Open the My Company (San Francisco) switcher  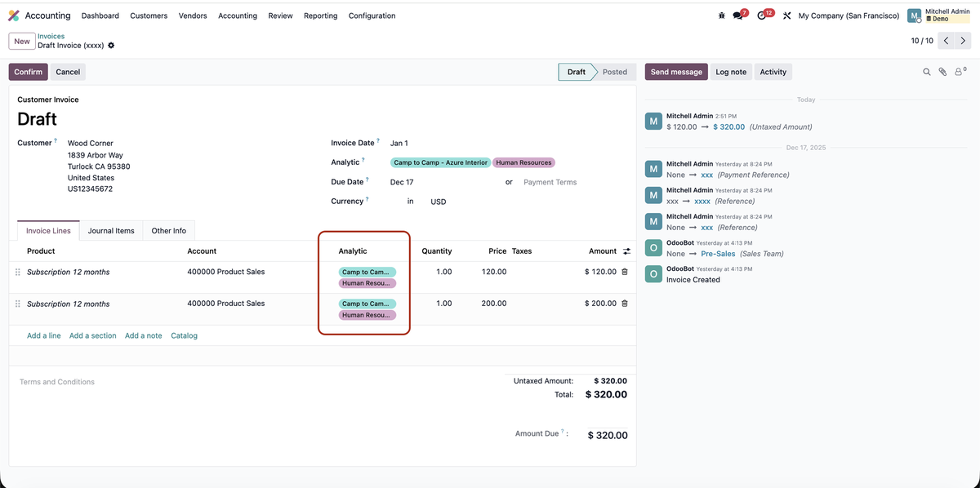[x=849, y=16]
